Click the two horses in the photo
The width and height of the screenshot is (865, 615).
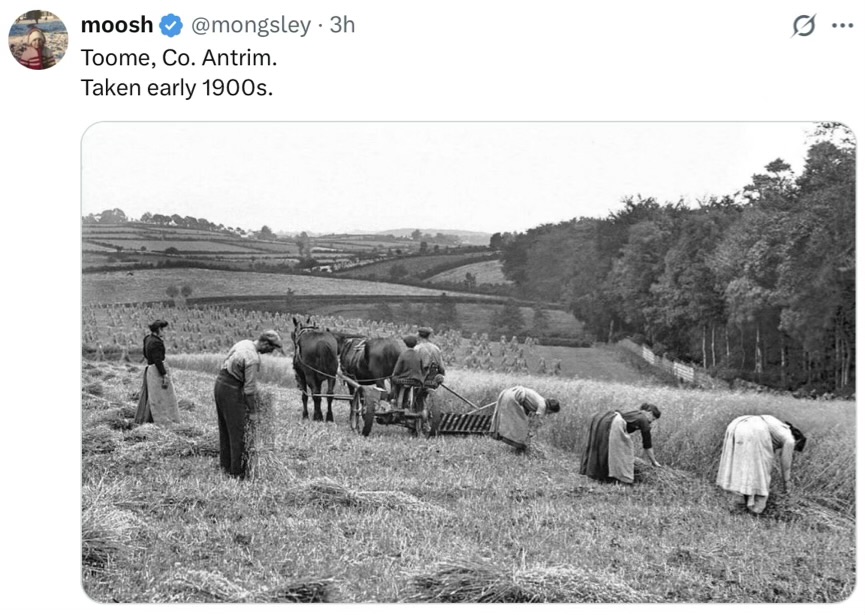tap(346, 369)
